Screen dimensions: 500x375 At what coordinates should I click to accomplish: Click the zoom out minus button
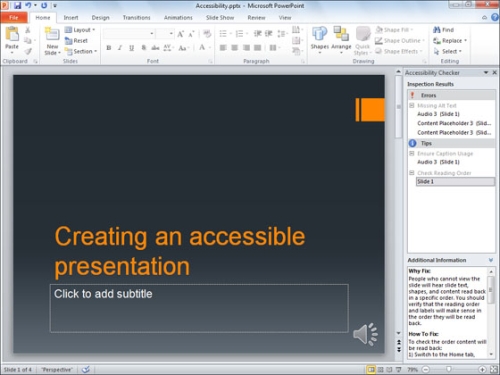426,369
